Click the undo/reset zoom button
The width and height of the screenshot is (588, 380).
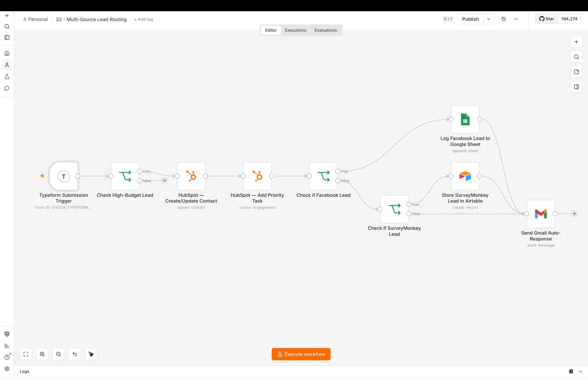click(x=75, y=354)
